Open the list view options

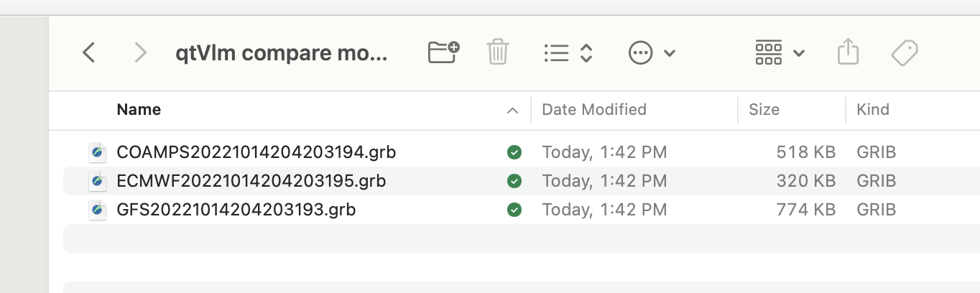(568, 52)
